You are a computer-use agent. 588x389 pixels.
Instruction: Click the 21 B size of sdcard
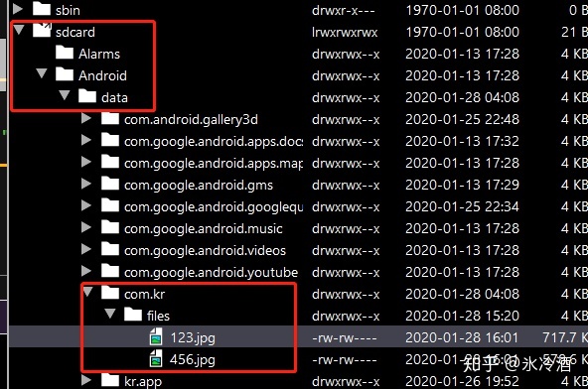coord(574,32)
